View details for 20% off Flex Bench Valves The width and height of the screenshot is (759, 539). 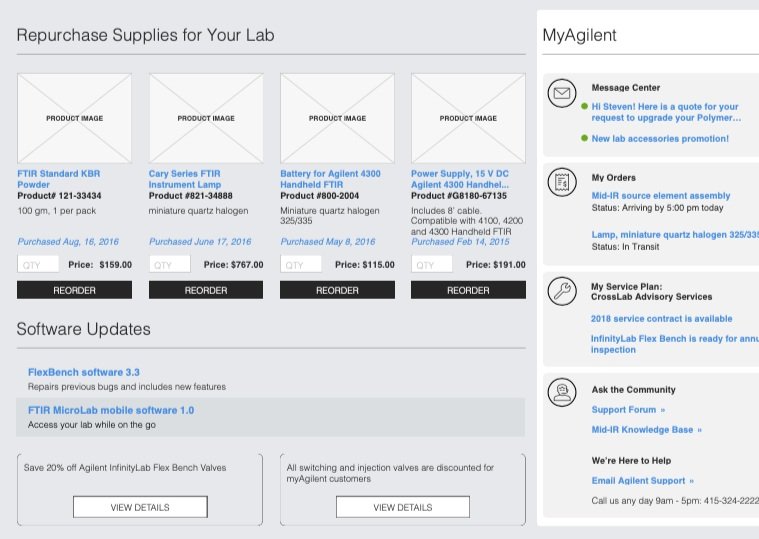[x=140, y=507]
